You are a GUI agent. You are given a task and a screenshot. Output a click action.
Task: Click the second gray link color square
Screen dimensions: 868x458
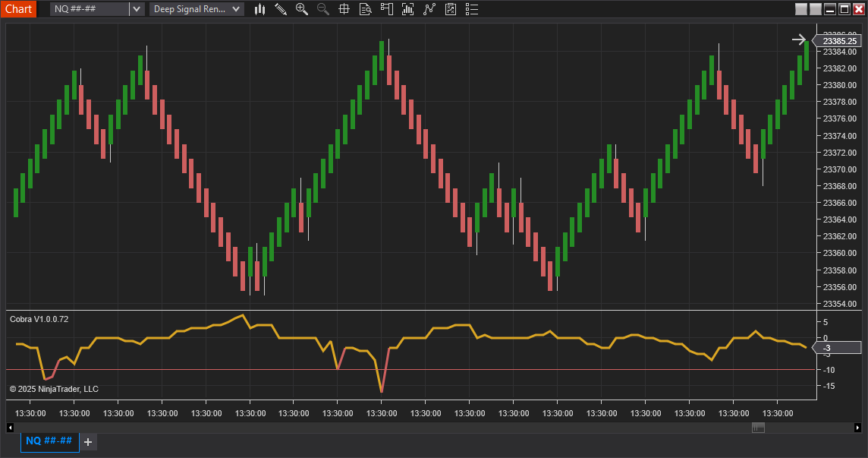point(816,9)
